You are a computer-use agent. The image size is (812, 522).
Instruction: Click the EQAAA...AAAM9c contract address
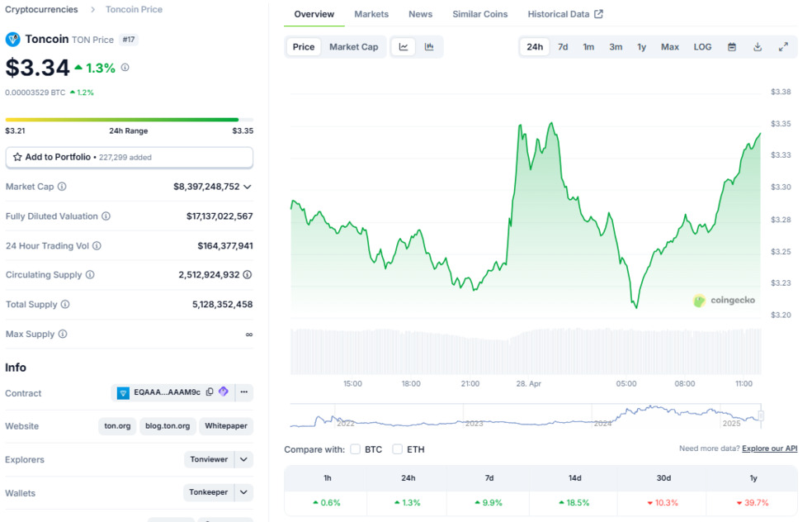coord(167,392)
